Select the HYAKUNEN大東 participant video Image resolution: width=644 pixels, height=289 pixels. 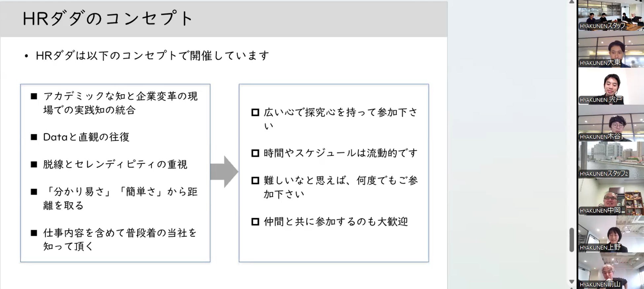pos(611,52)
